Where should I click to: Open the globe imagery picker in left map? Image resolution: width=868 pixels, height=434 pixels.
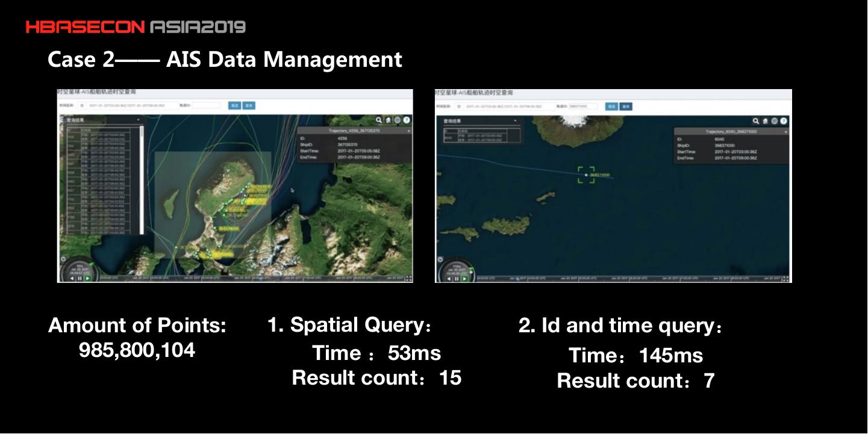[397, 120]
